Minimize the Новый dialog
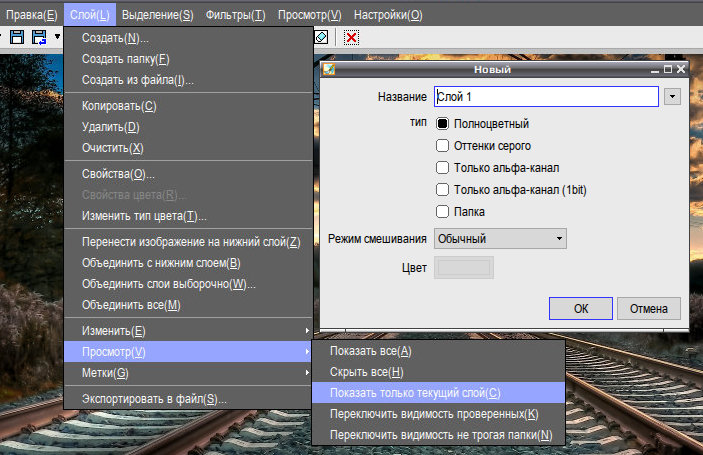The width and height of the screenshot is (703, 455). coord(655,69)
